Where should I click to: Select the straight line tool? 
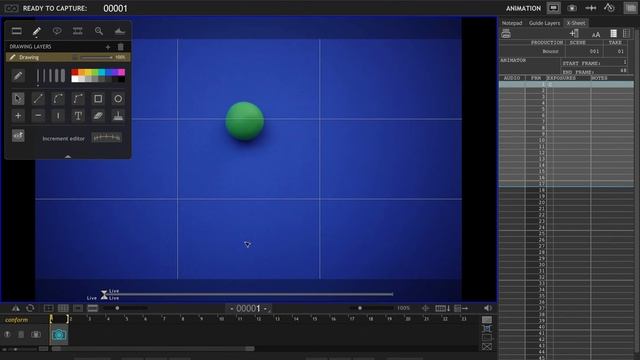[x=38, y=99]
